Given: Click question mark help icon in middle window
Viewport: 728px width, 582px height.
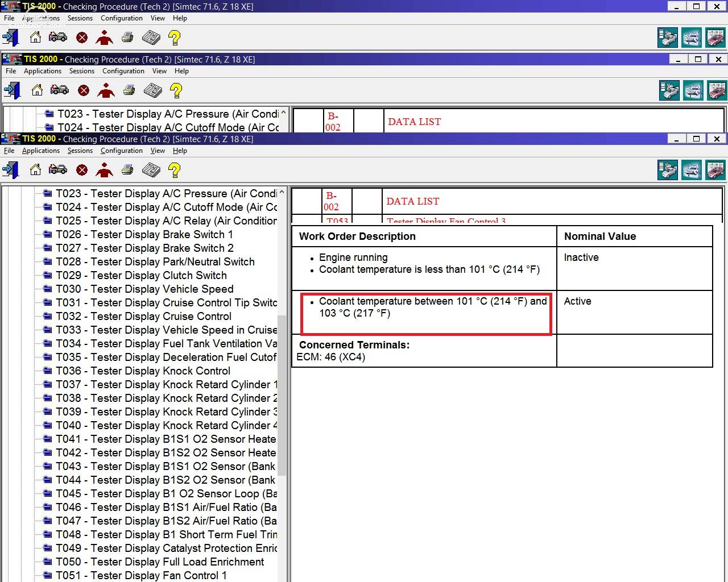Looking at the screenshot, I should [x=176, y=90].
